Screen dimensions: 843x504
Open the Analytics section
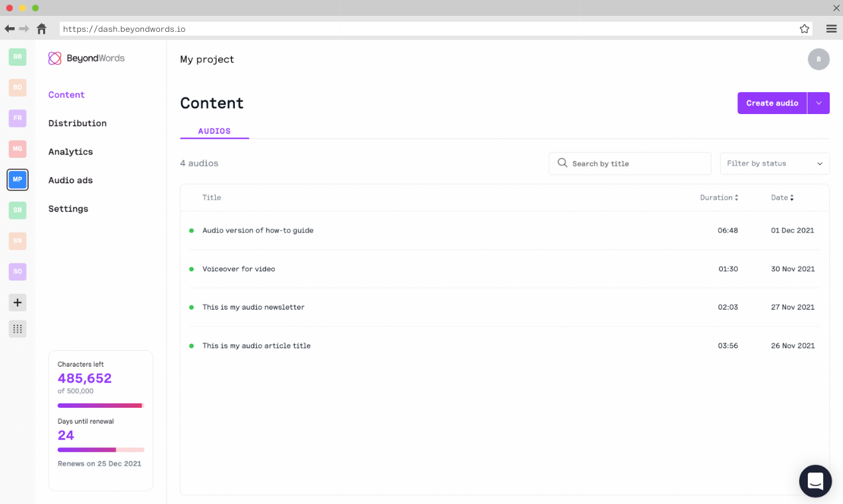coord(70,152)
